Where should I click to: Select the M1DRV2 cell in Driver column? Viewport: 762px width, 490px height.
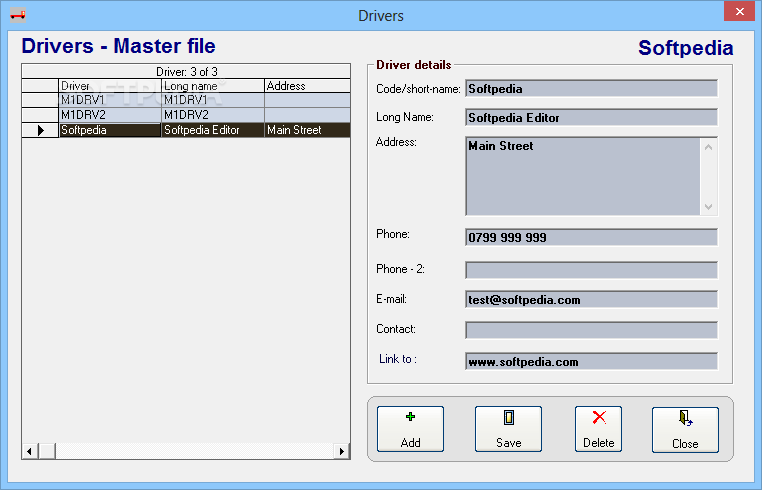coord(110,115)
